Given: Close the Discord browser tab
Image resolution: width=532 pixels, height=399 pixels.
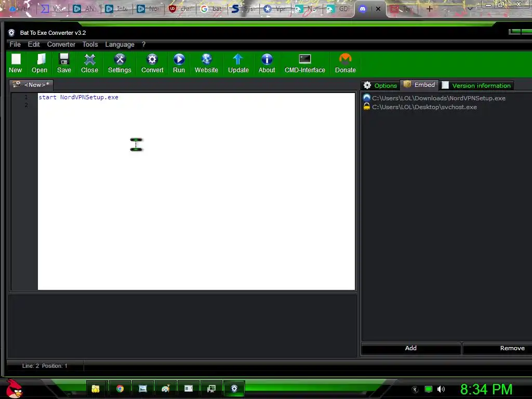Looking at the screenshot, I should (x=378, y=9).
